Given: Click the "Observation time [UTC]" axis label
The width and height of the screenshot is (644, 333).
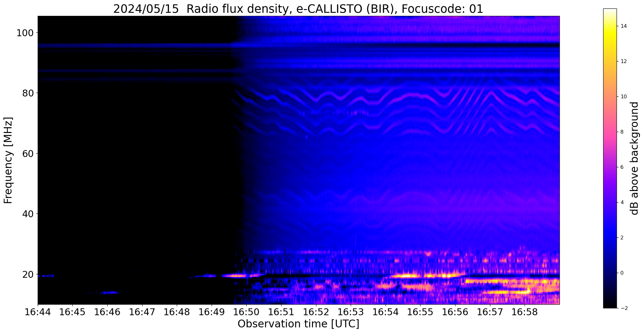Looking at the screenshot, I should [298, 324].
